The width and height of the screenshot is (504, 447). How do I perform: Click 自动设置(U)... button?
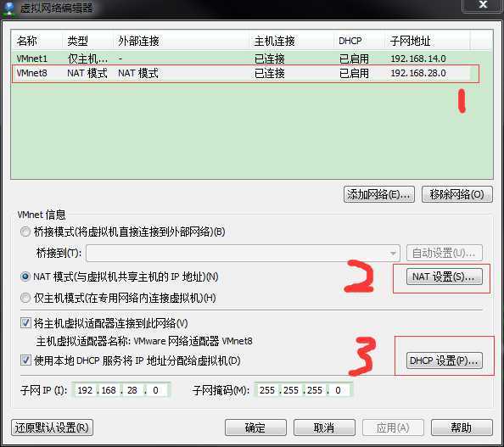coord(445,253)
